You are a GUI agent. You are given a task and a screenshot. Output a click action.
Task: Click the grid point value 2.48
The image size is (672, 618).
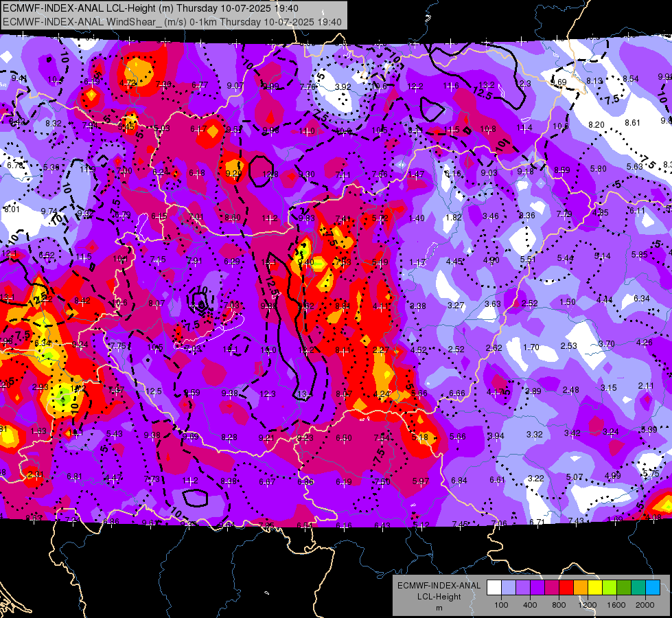[571, 390]
